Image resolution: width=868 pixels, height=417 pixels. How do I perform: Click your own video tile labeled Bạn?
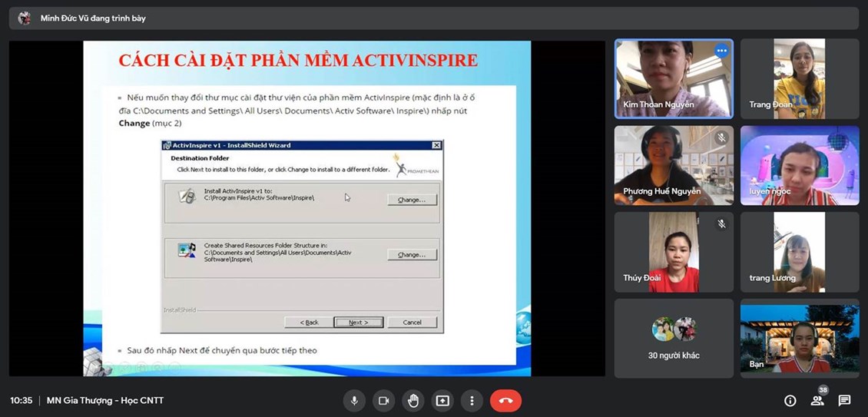click(799, 338)
